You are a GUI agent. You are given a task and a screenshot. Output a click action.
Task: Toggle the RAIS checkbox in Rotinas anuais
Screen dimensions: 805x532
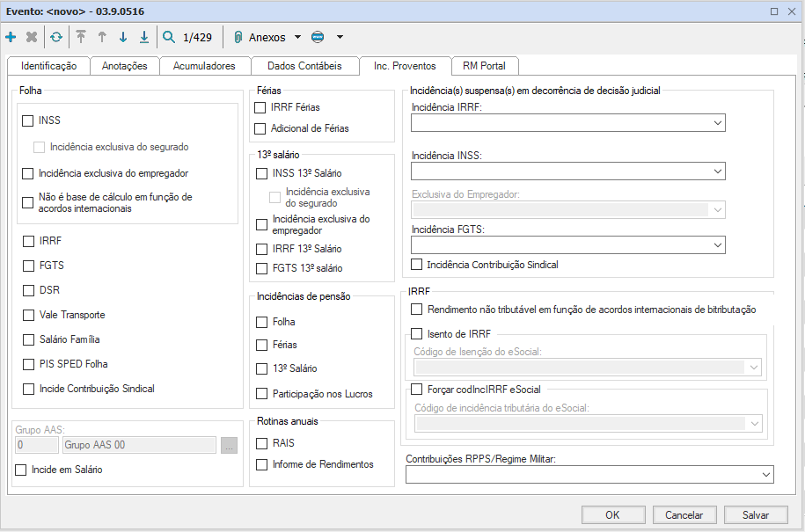pos(260,443)
